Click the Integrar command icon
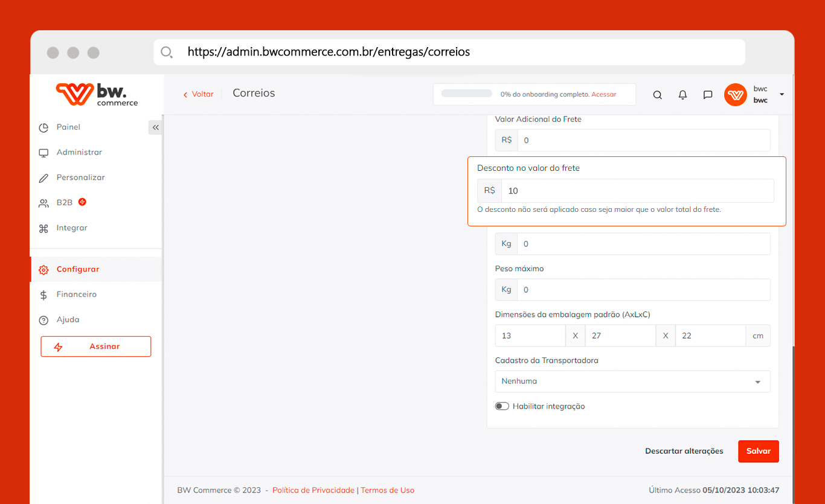Viewport: 825px width, 504px height. [43, 229]
